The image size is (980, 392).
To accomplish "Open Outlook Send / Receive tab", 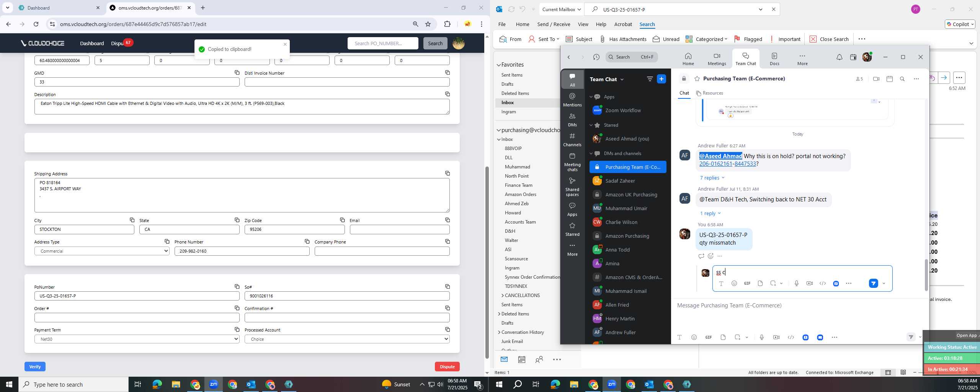I will coord(554,24).
